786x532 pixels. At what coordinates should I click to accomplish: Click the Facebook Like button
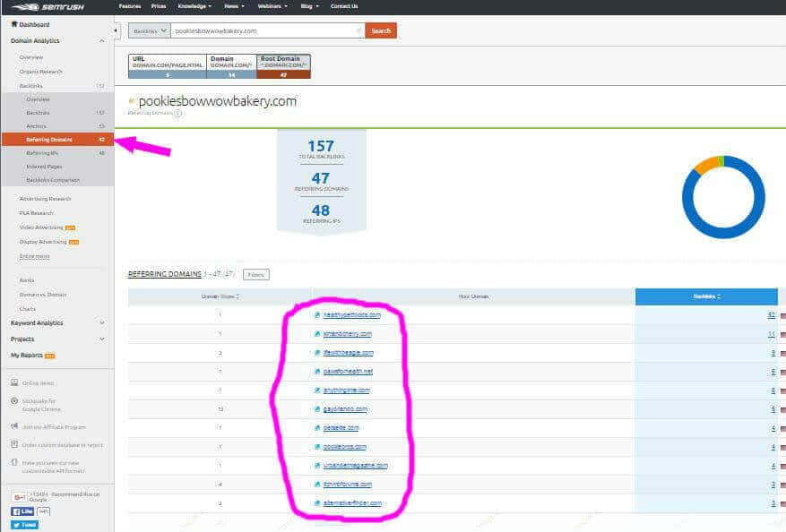tap(22, 511)
